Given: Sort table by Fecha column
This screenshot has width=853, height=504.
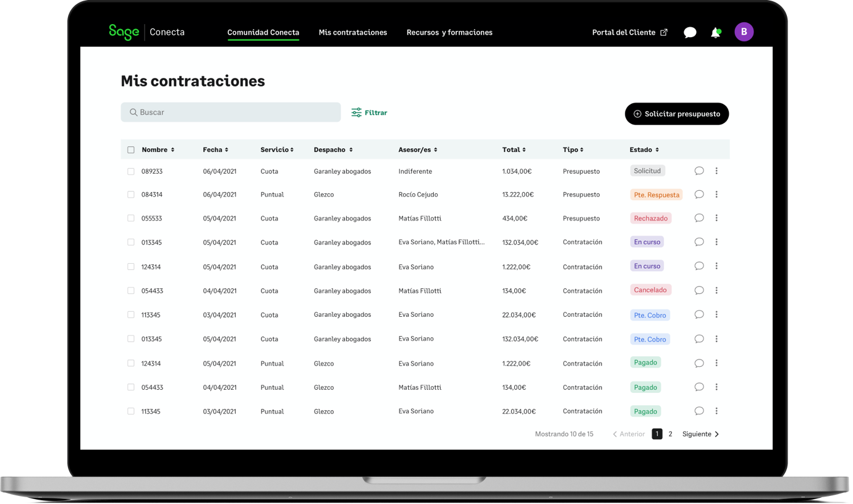Looking at the screenshot, I should tap(215, 150).
